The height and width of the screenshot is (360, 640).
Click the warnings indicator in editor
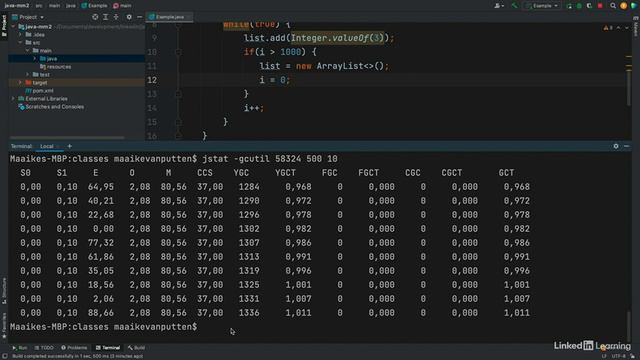click(x=608, y=28)
